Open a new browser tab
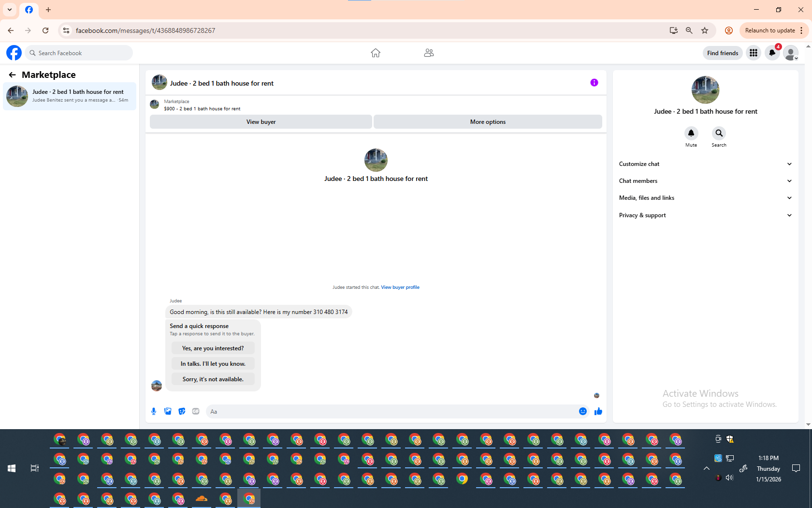Image resolution: width=812 pixels, height=508 pixels. click(x=48, y=10)
